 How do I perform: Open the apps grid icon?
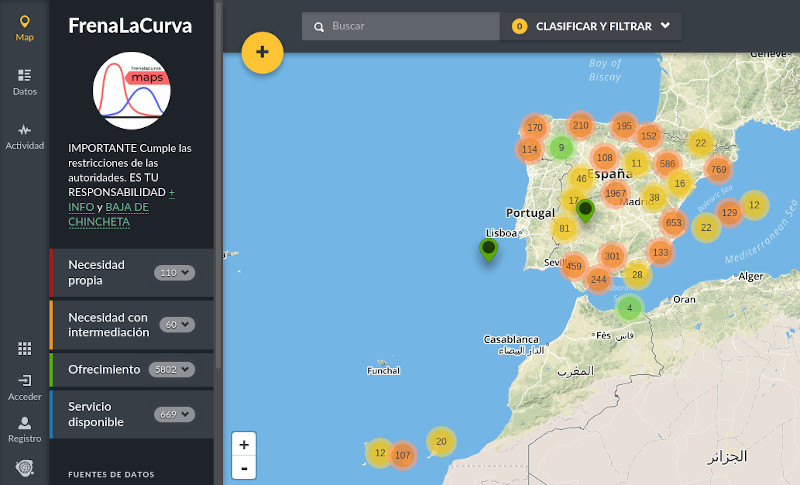click(x=24, y=349)
